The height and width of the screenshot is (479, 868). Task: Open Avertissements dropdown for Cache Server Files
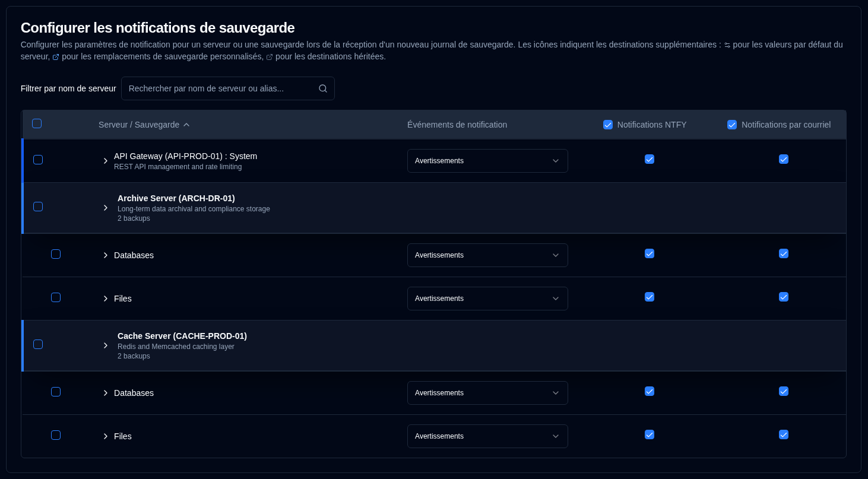(x=487, y=436)
